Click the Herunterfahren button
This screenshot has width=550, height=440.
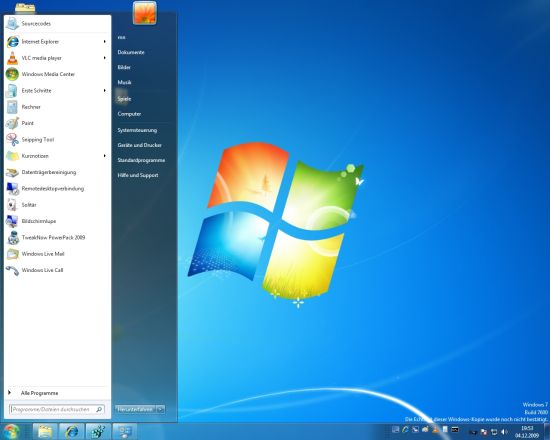click(x=135, y=409)
